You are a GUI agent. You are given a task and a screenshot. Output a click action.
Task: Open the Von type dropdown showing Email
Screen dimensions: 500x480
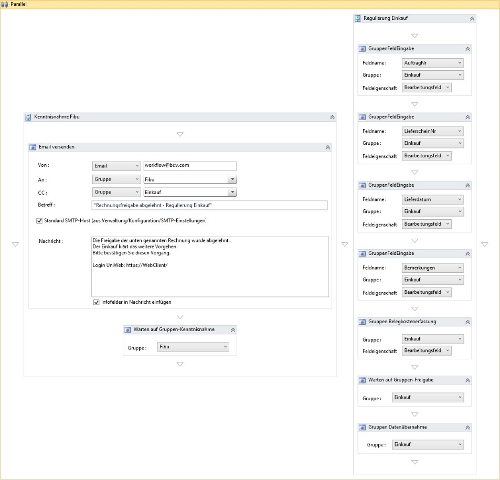(116, 166)
